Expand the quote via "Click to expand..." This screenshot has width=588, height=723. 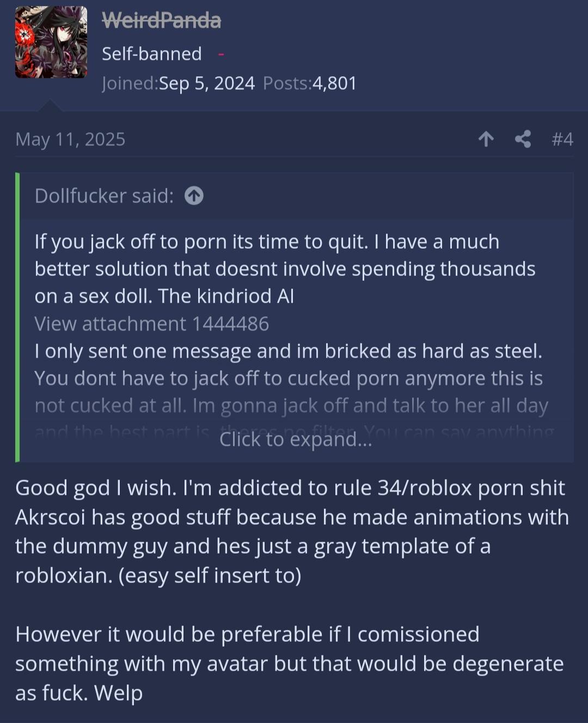[296, 439]
